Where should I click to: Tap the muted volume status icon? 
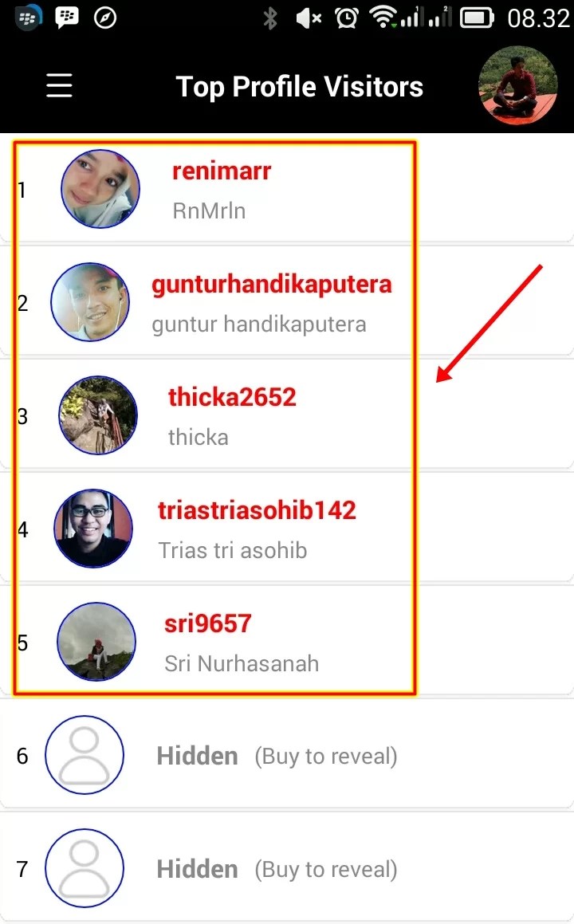(x=309, y=18)
